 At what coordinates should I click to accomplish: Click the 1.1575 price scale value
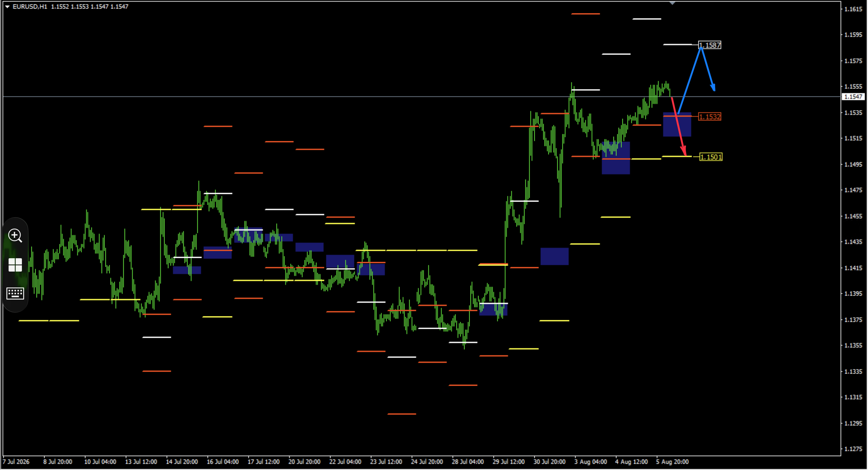coord(853,61)
